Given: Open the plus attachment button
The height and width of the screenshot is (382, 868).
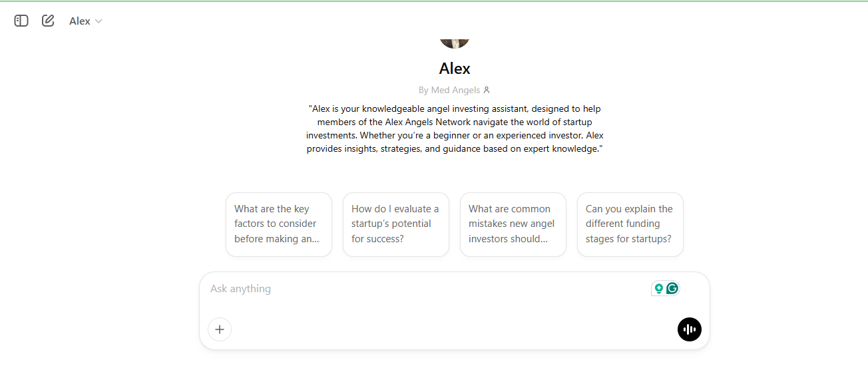Looking at the screenshot, I should click(220, 329).
